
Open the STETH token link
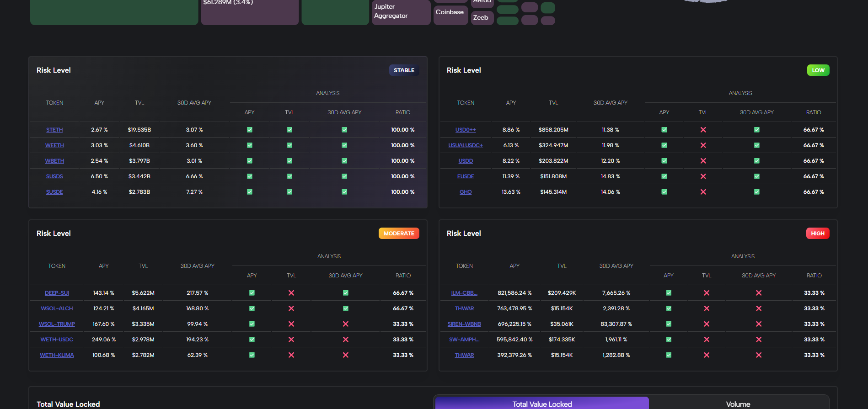(x=54, y=130)
